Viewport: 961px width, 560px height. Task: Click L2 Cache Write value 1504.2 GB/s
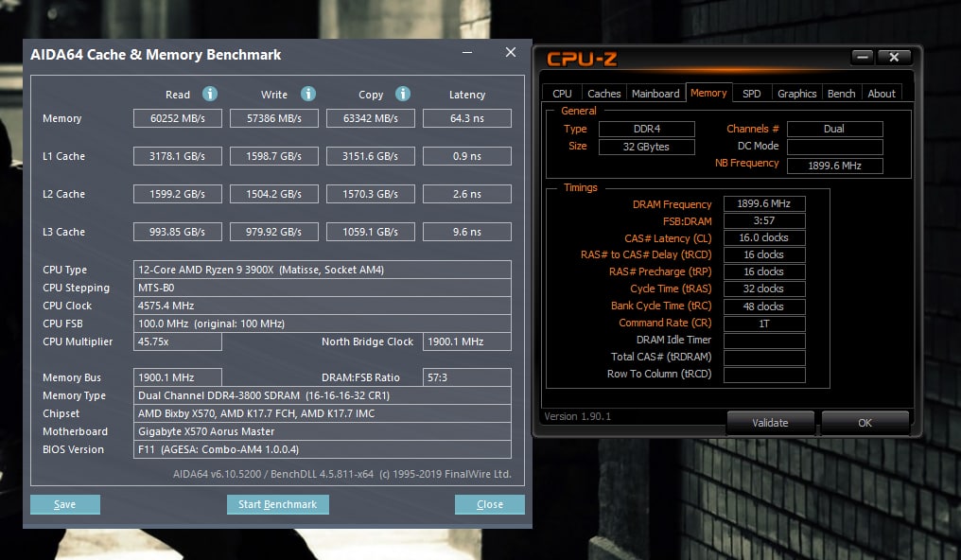tap(274, 194)
